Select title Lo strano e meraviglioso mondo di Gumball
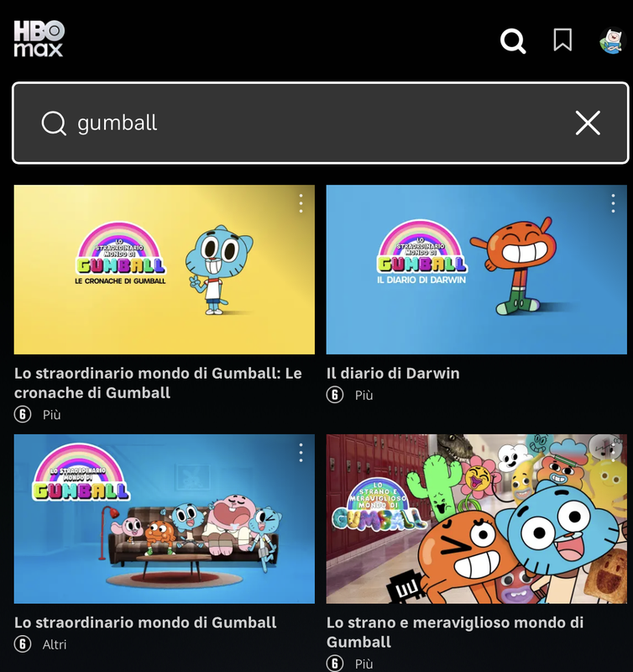The image size is (633, 672). click(455, 633)
